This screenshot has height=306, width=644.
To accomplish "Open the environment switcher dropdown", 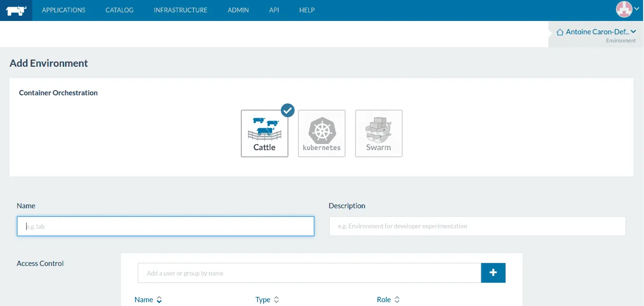I will click(x=633, y=31).
